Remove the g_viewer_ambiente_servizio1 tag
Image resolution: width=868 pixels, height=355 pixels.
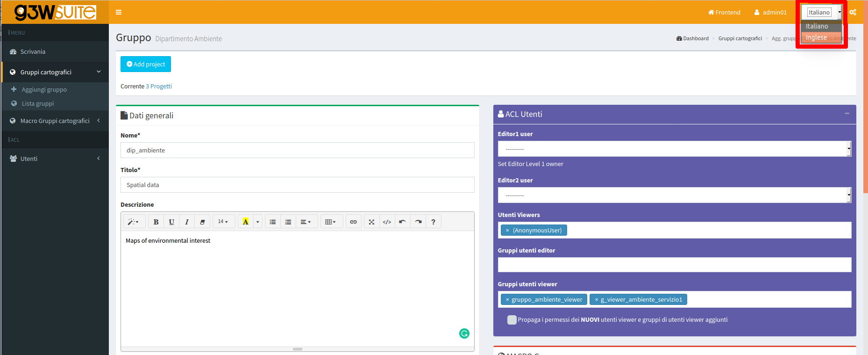click(596, 299)
